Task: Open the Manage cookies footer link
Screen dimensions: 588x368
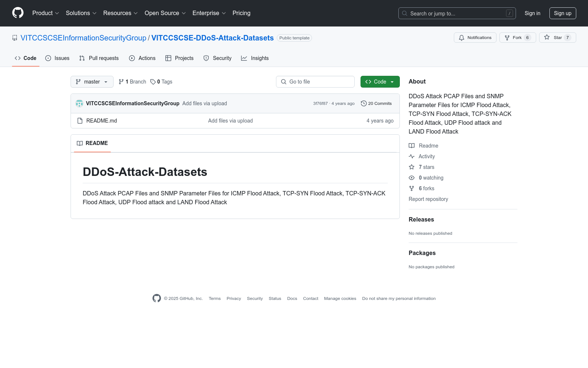Action: pos(340,298)
